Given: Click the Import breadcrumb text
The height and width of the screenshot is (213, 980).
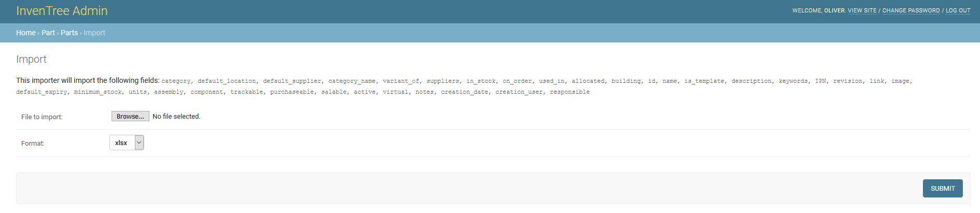Looking at the screenshot, I should point(94,33).
